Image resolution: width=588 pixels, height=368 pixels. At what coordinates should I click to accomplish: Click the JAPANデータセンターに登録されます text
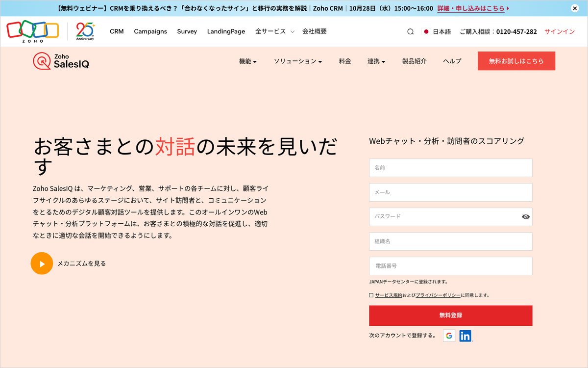[x=408, y=282]
